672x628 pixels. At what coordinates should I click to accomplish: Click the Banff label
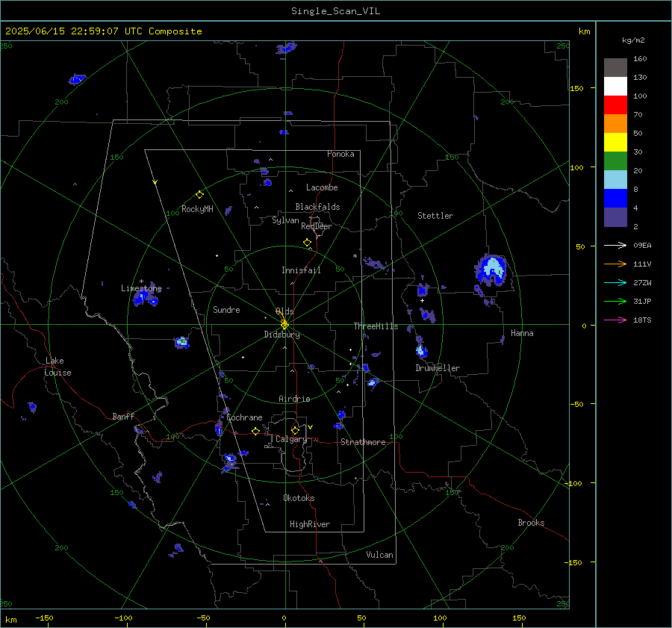tap(123, 416)
